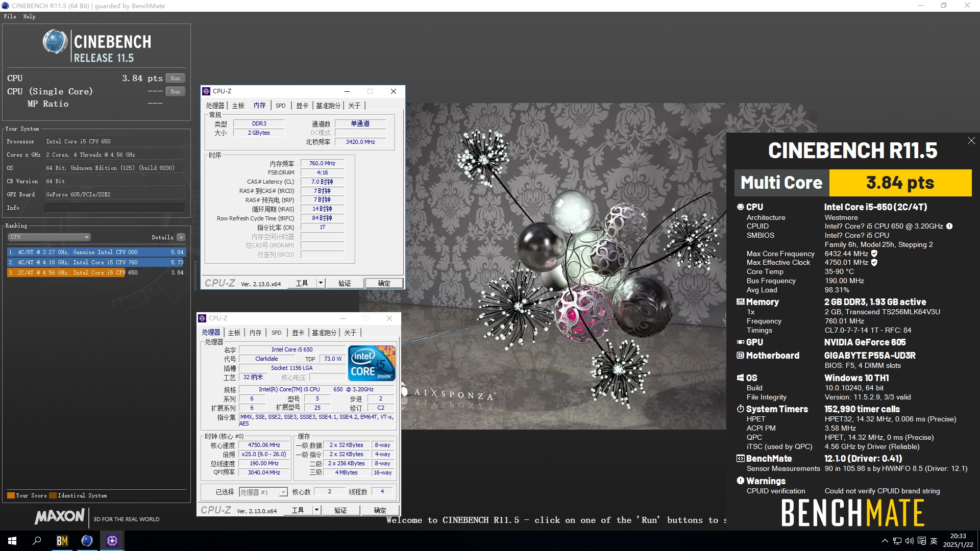Click the Warnings exclamation icon
The height and width of the screenshot is (551, 980).
740,481
